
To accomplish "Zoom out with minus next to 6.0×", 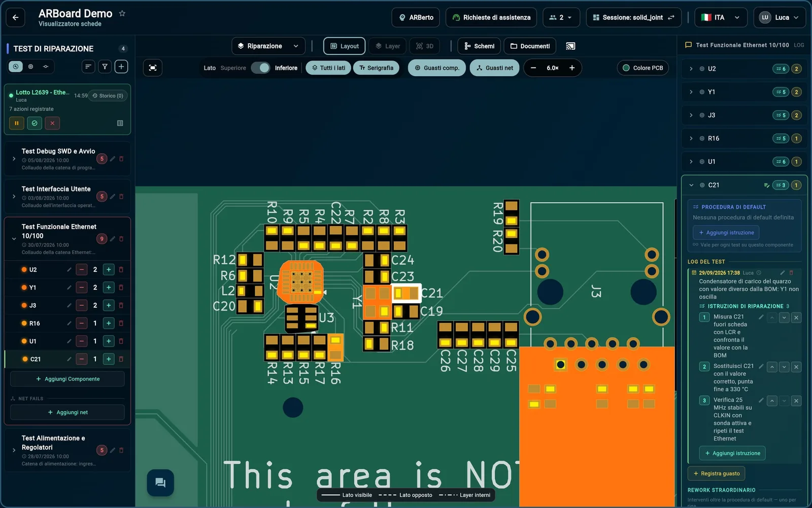I will 533,68.
